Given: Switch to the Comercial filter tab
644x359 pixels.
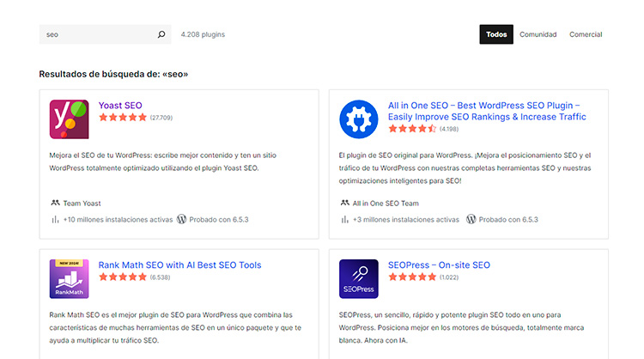Looking at the screenshot, I should click(x=585, y=34).
